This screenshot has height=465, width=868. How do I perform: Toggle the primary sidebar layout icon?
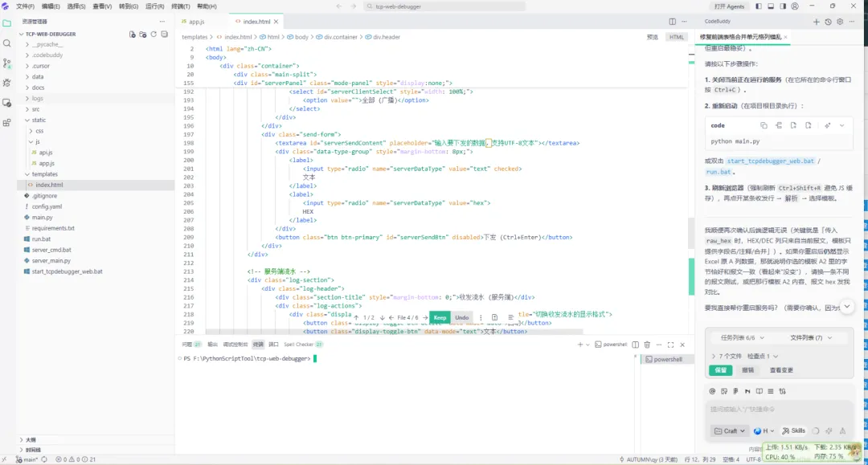759,6
